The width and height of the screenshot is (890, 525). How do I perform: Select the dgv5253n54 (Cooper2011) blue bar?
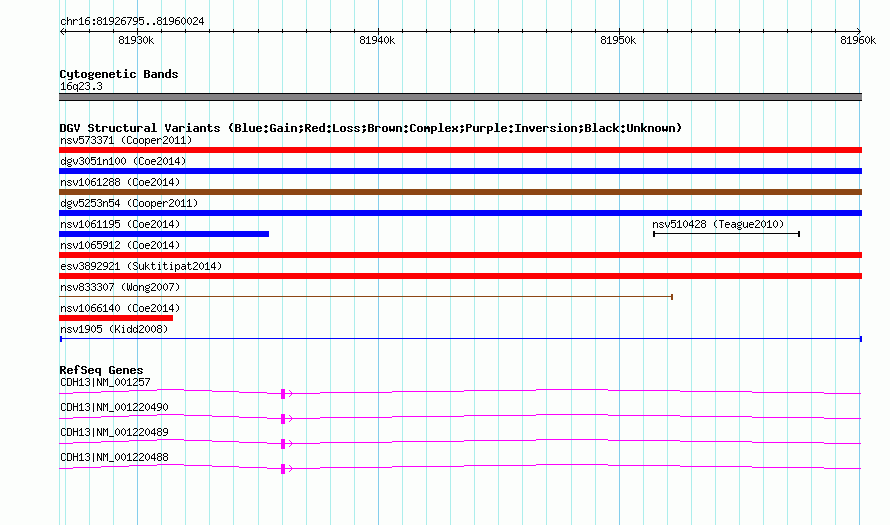(460, 213)
